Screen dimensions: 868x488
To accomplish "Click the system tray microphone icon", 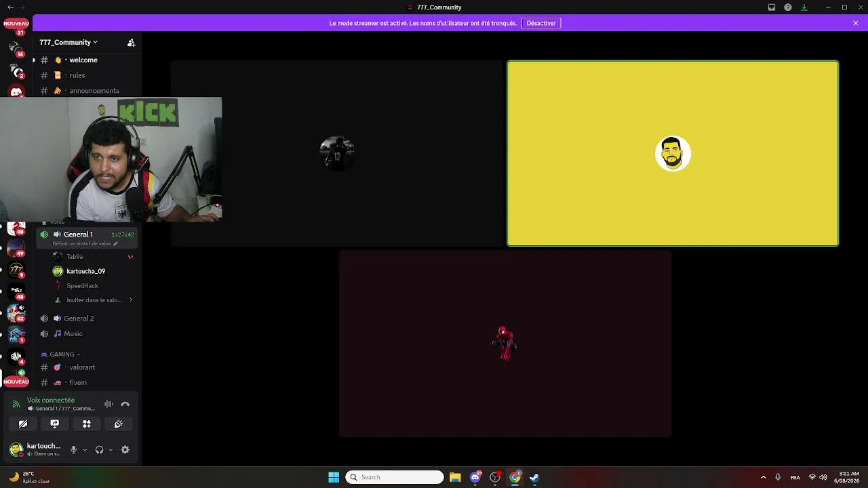I will 778,477.
